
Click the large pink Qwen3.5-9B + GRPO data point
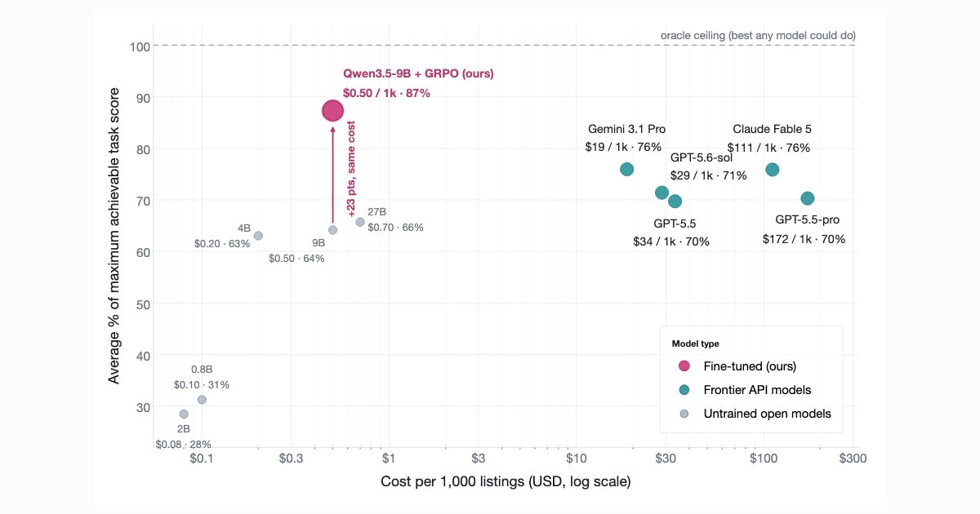point(332,110)
